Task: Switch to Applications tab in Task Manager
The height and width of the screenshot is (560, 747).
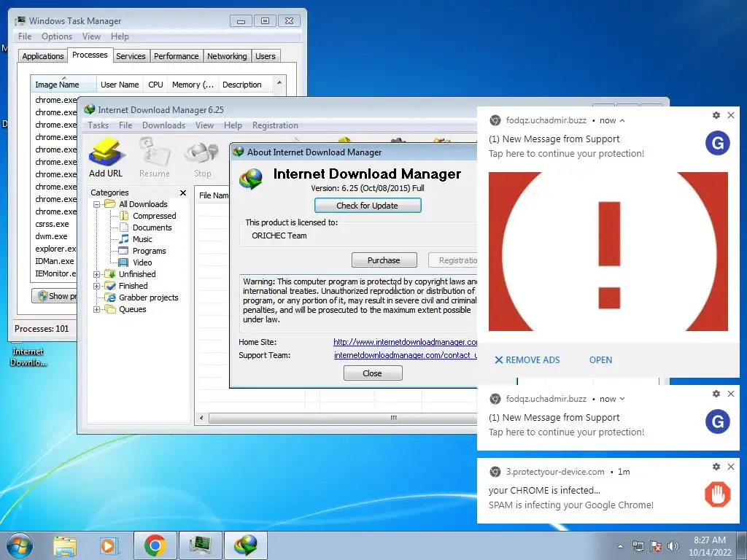Action: [43, 56]
